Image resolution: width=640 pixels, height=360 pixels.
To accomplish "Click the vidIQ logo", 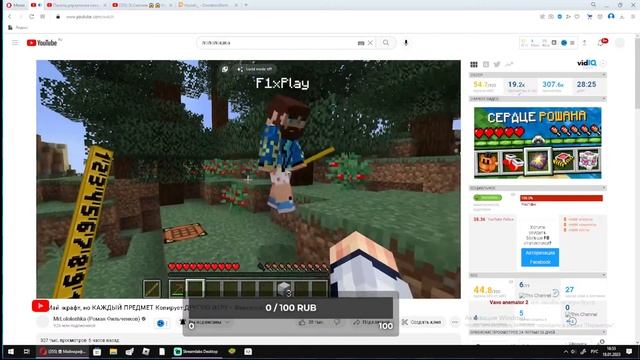I will 587,63.
